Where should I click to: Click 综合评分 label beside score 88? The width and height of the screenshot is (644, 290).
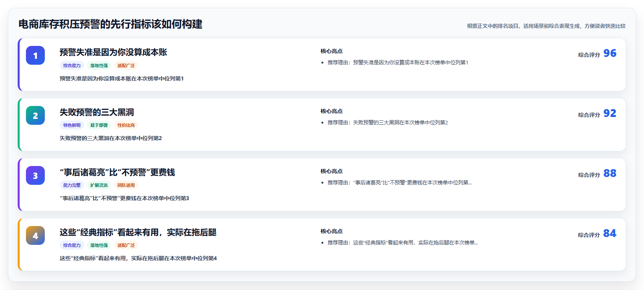pyautogui.click(x=589, y=175)
